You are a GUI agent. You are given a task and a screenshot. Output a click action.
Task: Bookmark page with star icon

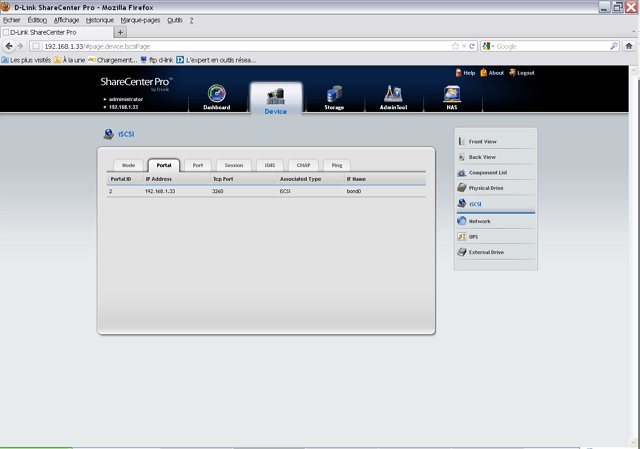[x=455, y=46]
